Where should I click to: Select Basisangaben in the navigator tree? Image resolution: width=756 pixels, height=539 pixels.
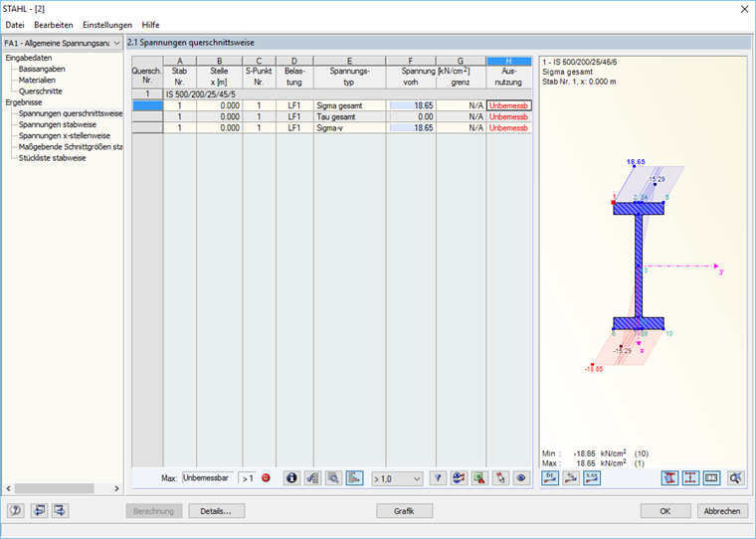pyautogui.click(x=42, y=69)
